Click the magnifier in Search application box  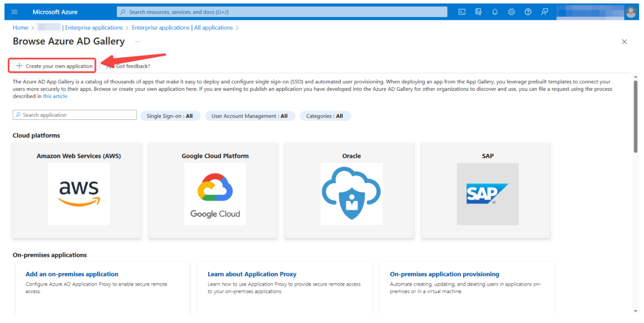pos(18,115)
